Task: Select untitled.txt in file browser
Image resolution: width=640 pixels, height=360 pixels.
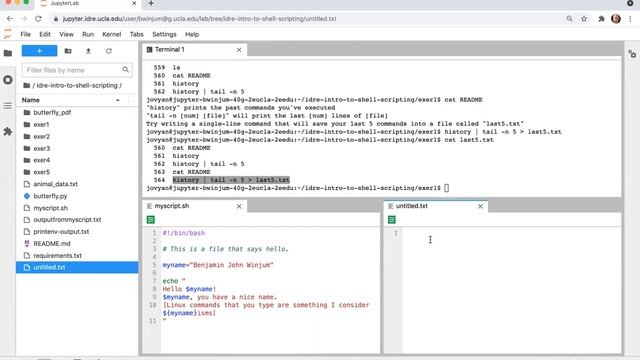Action: (x=77, y=267)
